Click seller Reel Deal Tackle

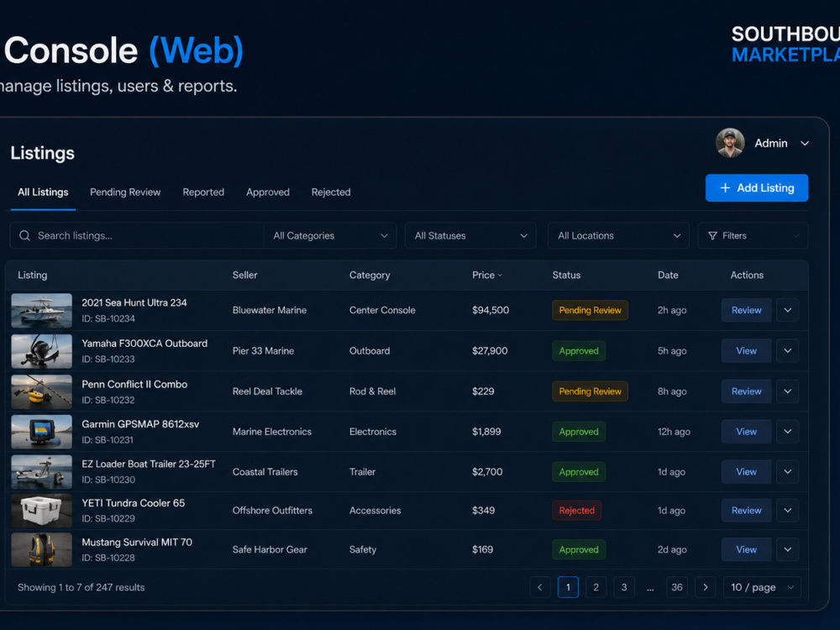[267, 391]
